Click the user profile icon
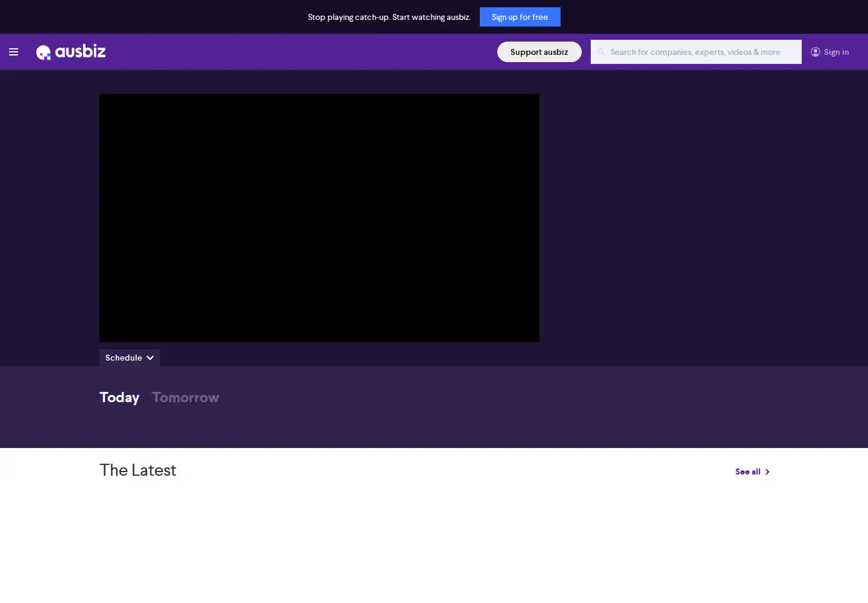The height and width of the screenshot is (603, 868). [x=816, y=52]
